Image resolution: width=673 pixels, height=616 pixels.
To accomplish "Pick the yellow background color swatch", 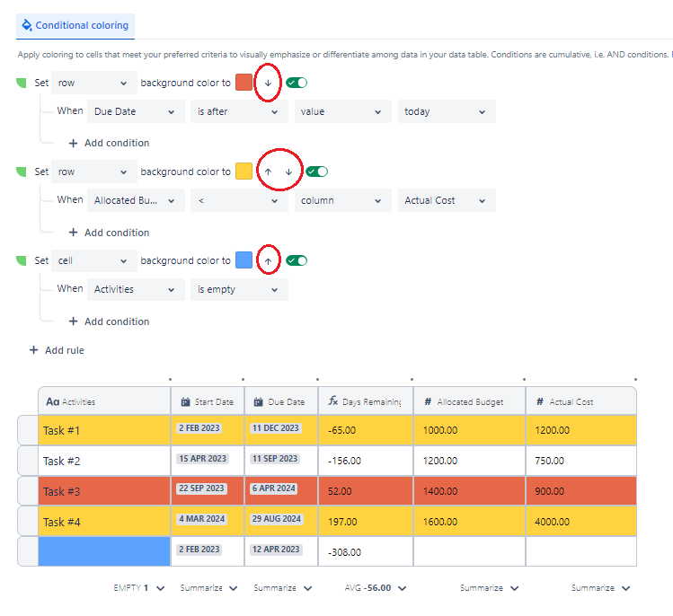I will pos(244,172).
